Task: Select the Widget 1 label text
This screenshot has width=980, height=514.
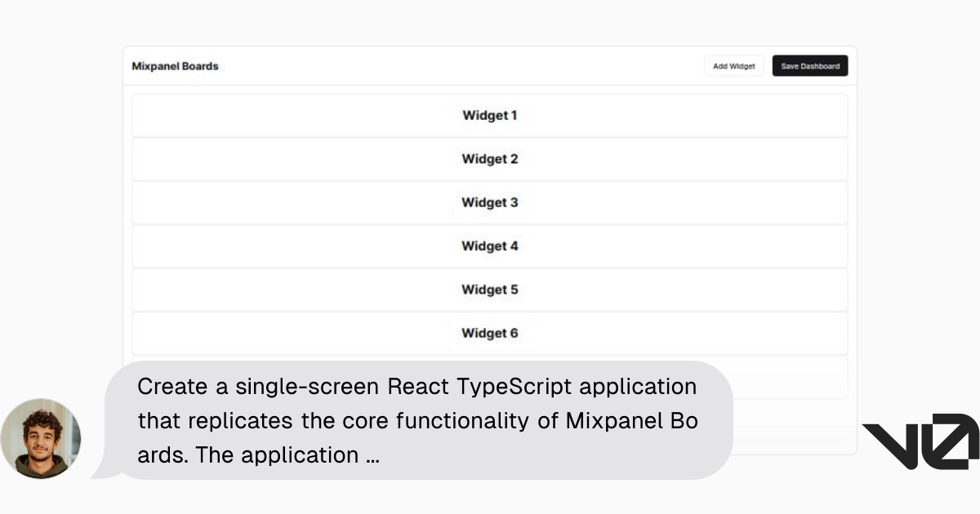Action: (490, 115)
